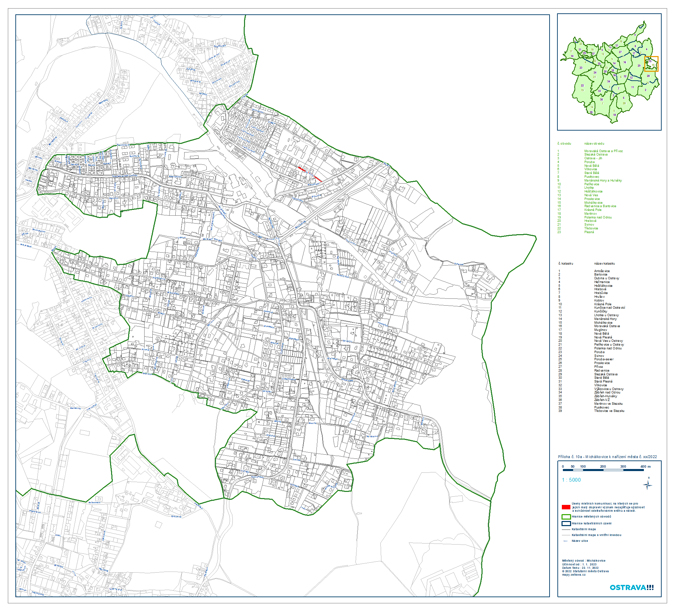
Task: Click the dark blue cadastral boundary legend box
Action: pyautogui.click(x=566, y=523)
